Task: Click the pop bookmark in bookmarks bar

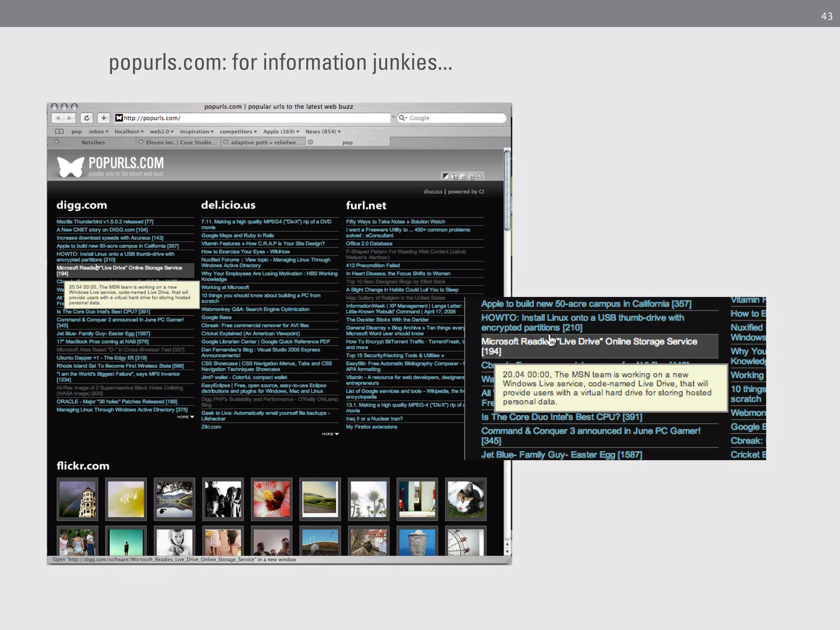Action: (x=76, y=132)
